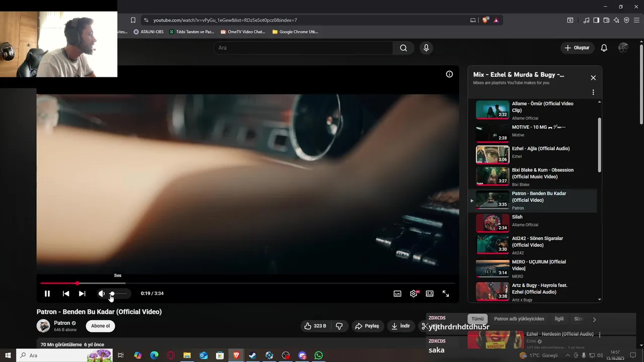
Task: Open the YouTube account avatar menu
Action: tap(623, 48)
